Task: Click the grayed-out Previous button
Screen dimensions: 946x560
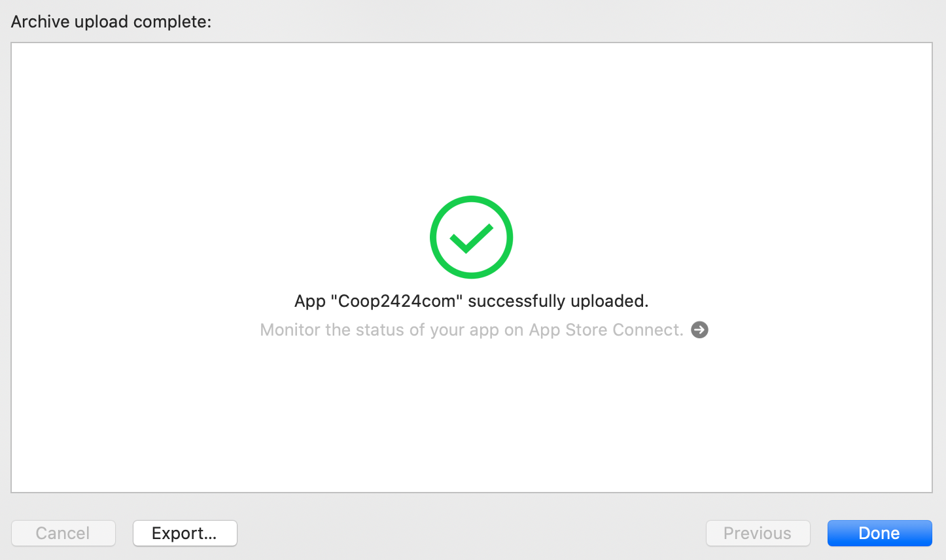Action: pos(758,533)
